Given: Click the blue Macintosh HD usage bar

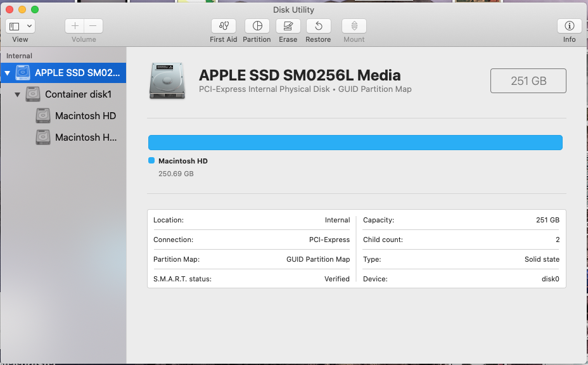Looking at the screenshot, I should [355, 143].
